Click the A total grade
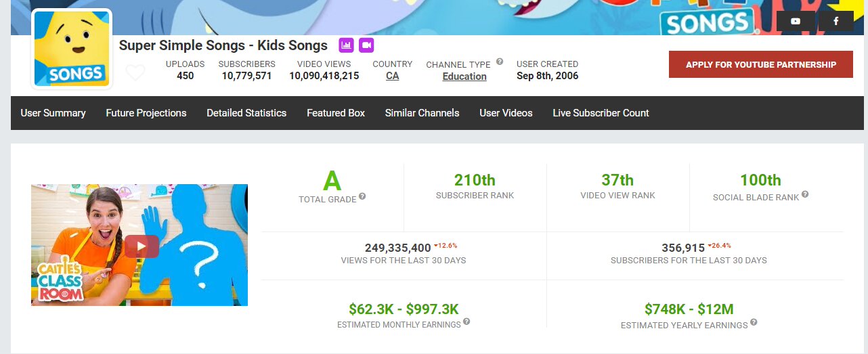Viewport: 868px width, 354px height. click(332, 181)
